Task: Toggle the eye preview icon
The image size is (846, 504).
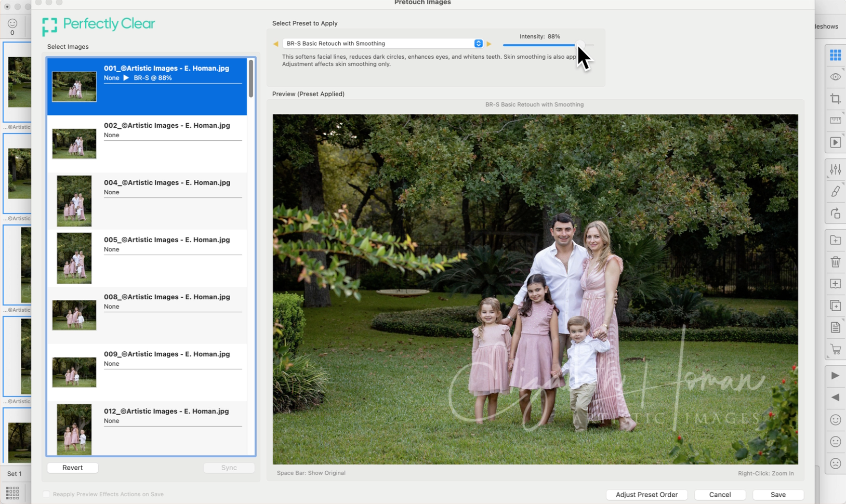Action: [835, 77]
